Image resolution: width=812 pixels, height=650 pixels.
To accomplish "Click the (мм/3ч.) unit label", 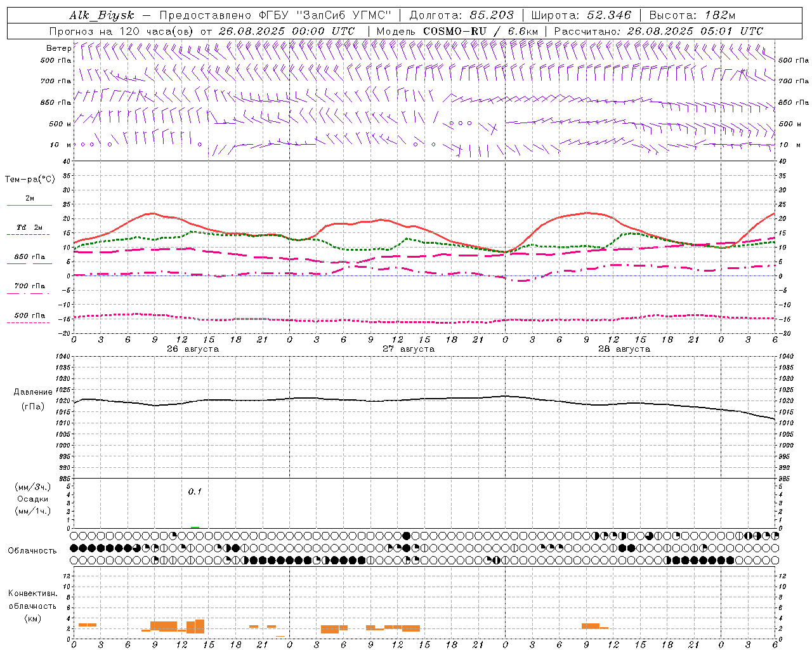I will (x=33, y=487).
